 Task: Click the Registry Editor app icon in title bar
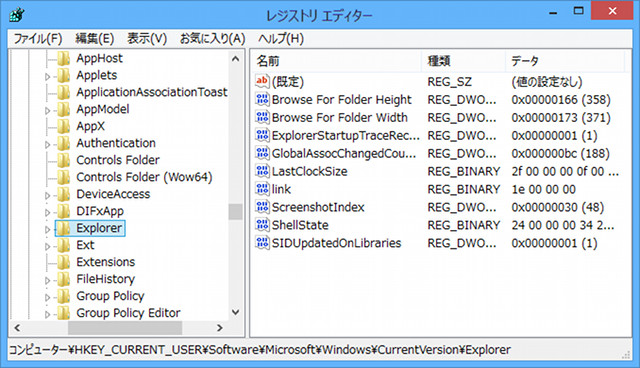coord(17,15)
